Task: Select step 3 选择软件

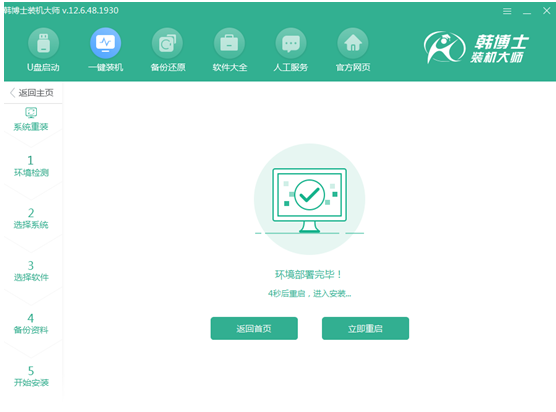Action: (x=31, y=271)
